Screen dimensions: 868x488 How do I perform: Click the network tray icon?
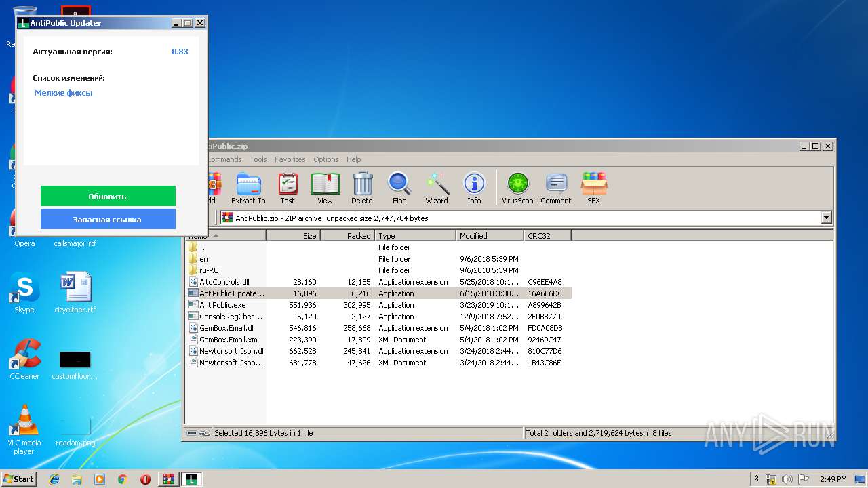[772, 479]
